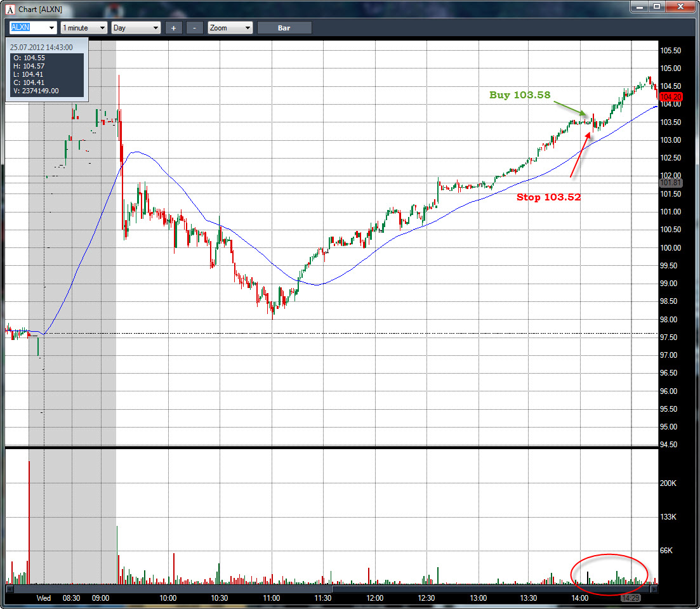The height and width of the screenshot is (609, 700).
Task: Click the 14:29 time marker label
Action: 630,598
